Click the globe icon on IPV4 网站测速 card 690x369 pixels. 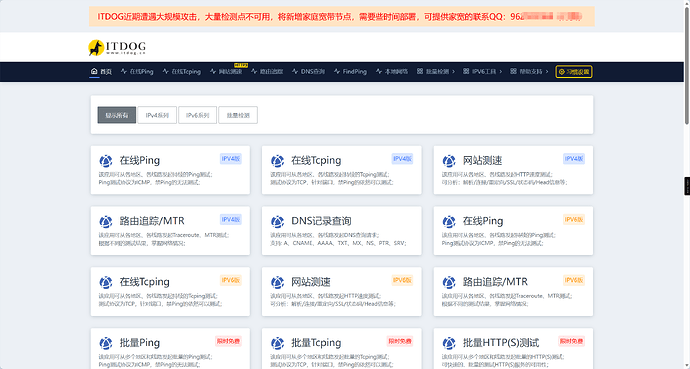[449, 161]
